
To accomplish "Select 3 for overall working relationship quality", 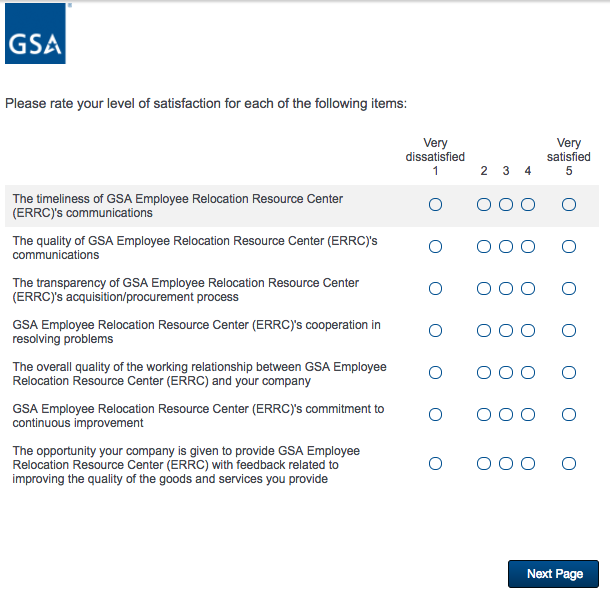I will 506,373.
